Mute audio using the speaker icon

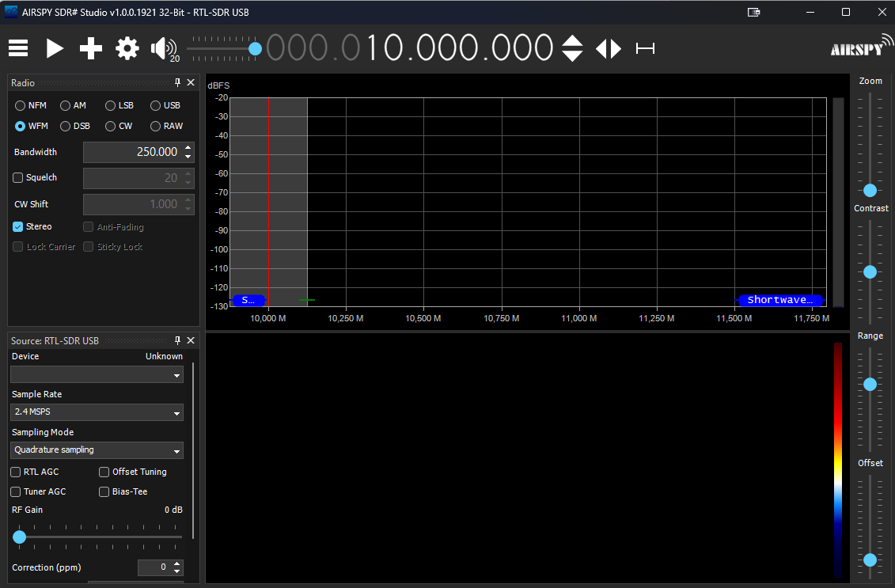coord(163,48)
